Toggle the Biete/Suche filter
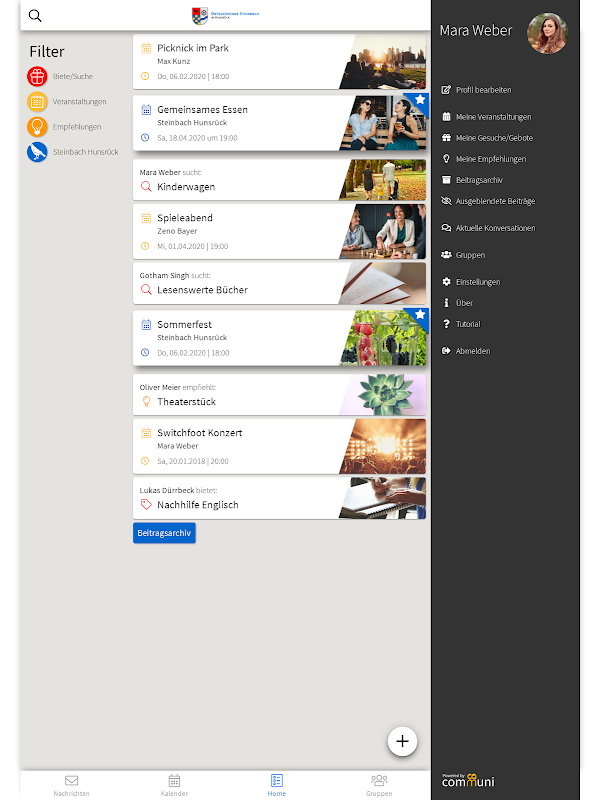Screen dimensions: 600x800 pyautogui.click(x=37, y=77)
